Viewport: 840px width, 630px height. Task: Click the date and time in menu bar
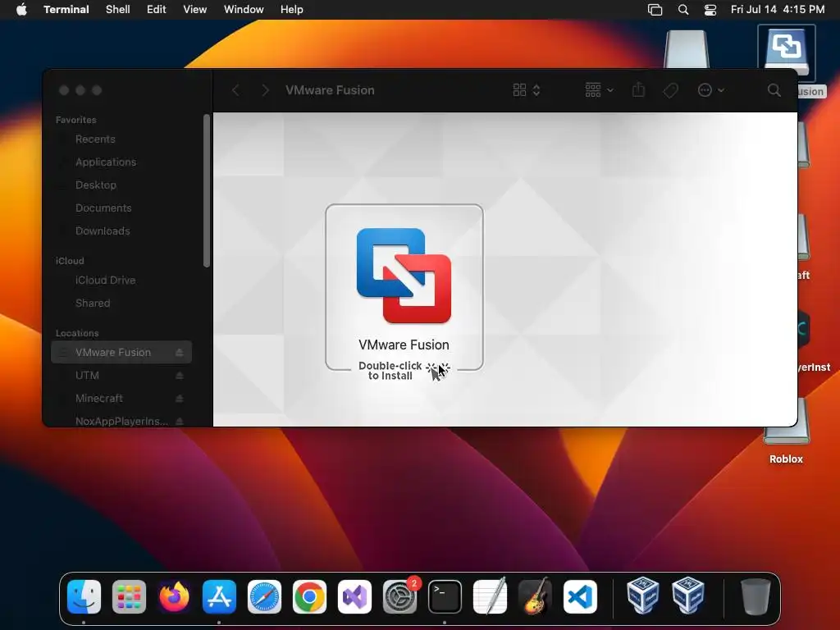point(778,10)
